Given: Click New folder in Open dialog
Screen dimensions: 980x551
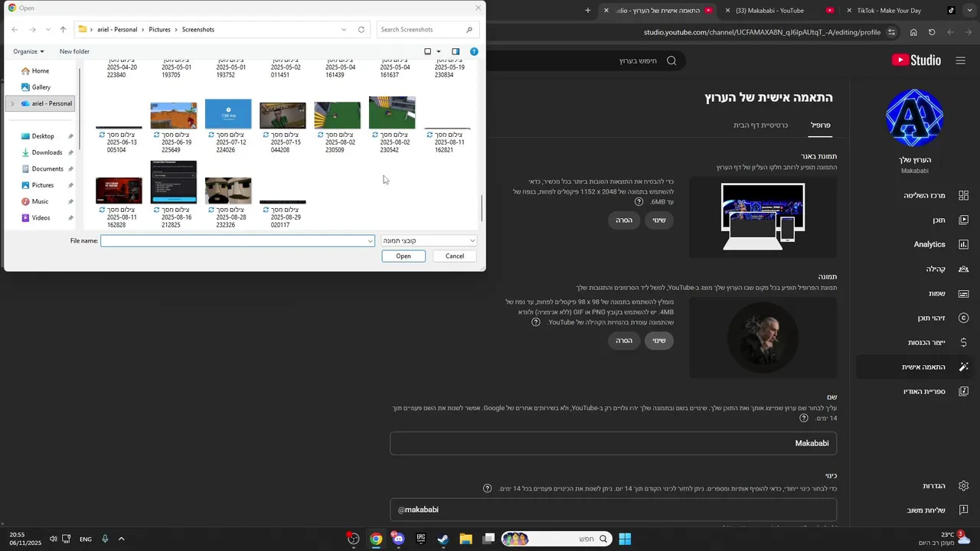Looking at the screenshot, I should pos(74,51).
